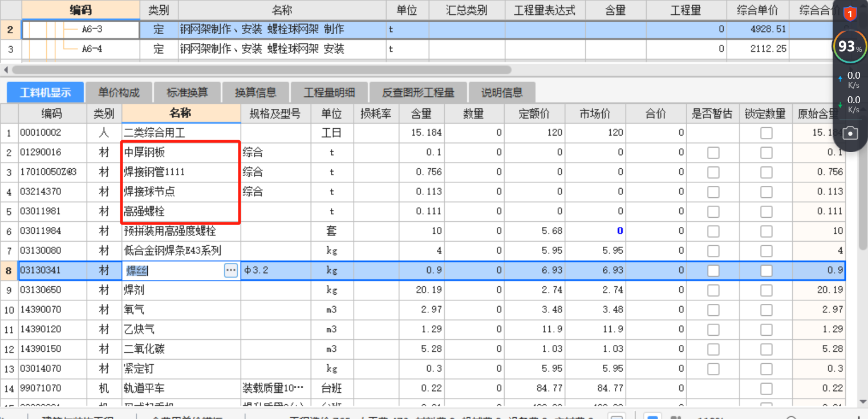
Task: Click the 中厚钢板 name cell
Action: click(x=181, y=153)
